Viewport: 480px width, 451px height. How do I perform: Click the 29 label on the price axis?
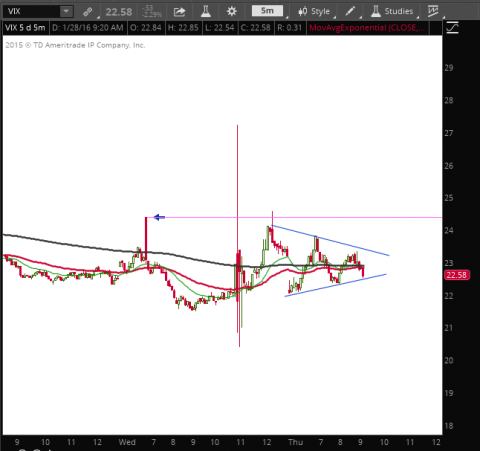pyautogui.click(x=449, y=68)
